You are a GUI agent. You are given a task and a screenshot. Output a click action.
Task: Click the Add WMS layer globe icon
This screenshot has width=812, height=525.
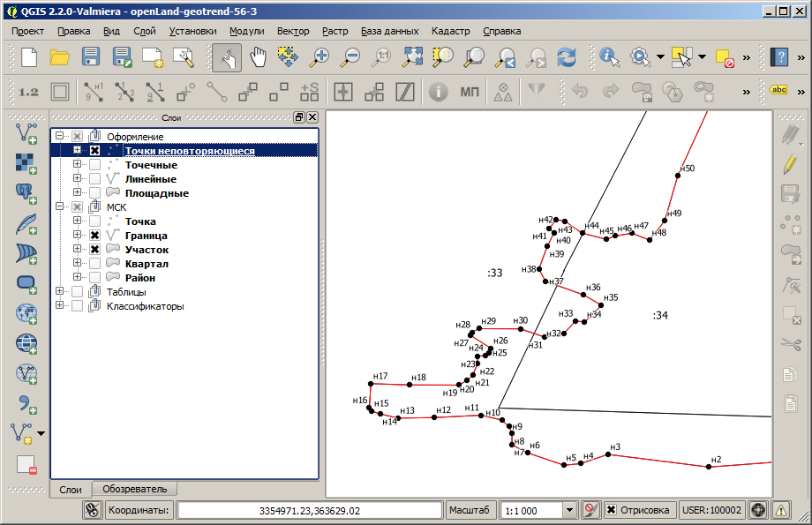click(x=26, y=313)
